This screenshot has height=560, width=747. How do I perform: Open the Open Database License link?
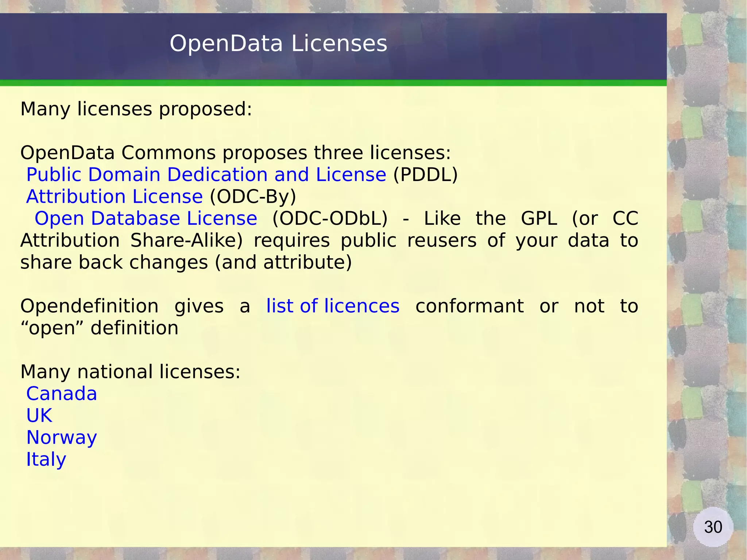pyautogui.click(x=146, y=219)
